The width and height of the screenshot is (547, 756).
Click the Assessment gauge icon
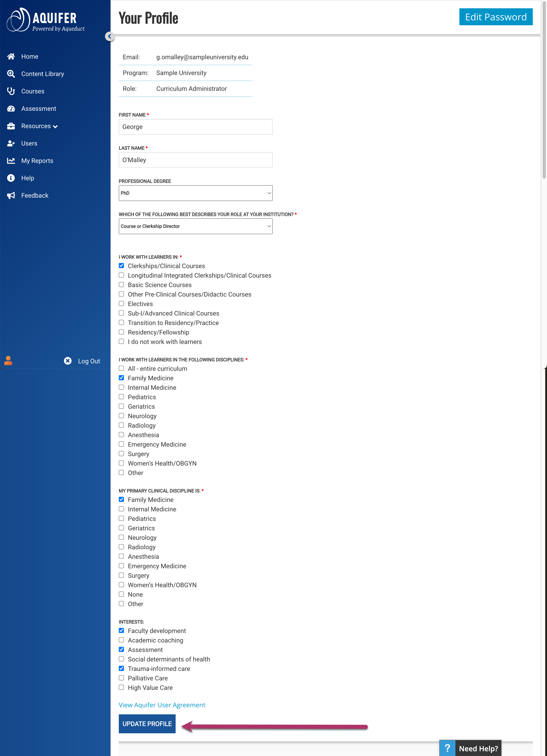pyautogui.click(x=11, y=109)
